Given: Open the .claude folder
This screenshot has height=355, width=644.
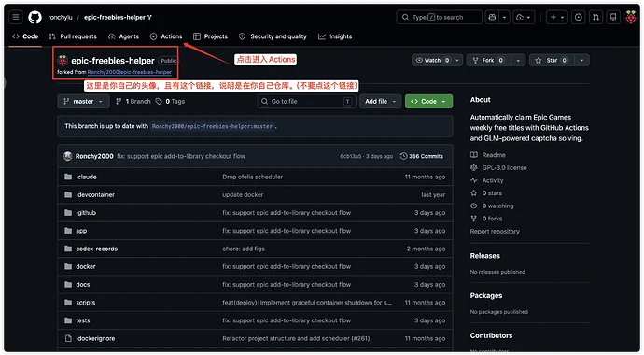Looking at the screenshot, I should click(x=86, y=177).
